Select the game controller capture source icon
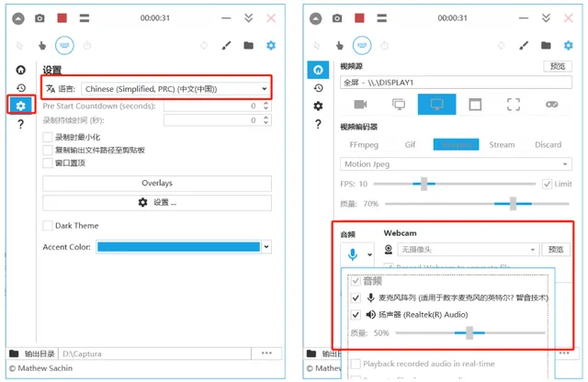 click(x=551, y=104)
